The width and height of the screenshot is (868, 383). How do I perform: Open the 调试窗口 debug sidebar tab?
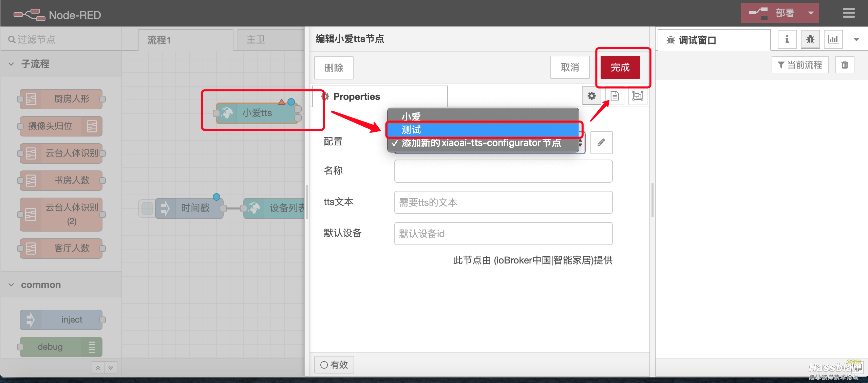coord(714,40)
